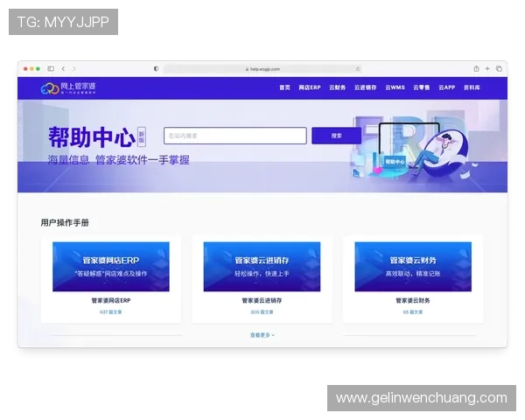Click the 帮助中心 sign in hero illustration

coord(395,161)
